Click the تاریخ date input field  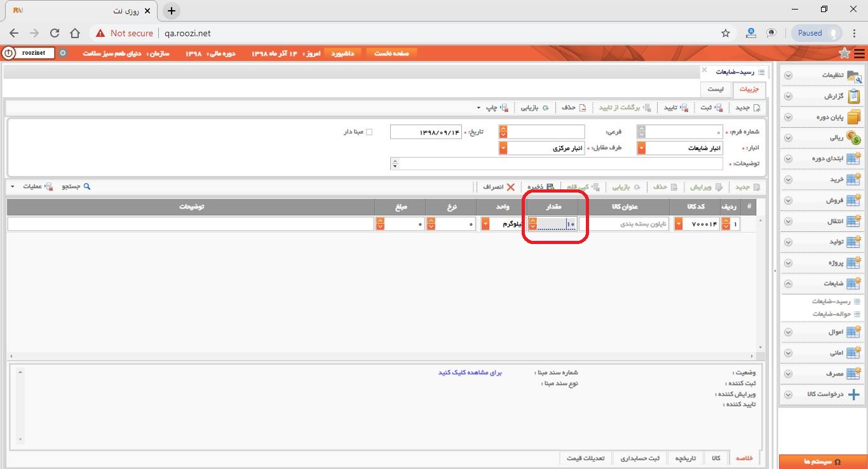[x=426, y=132]
